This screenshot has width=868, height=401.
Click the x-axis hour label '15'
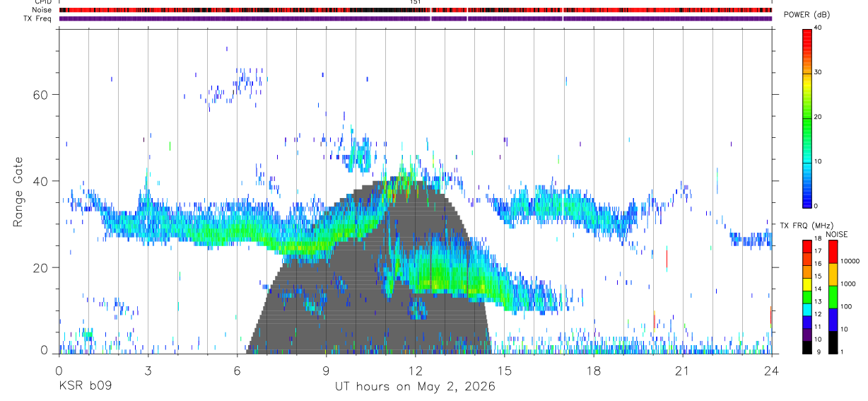[504, 370]
